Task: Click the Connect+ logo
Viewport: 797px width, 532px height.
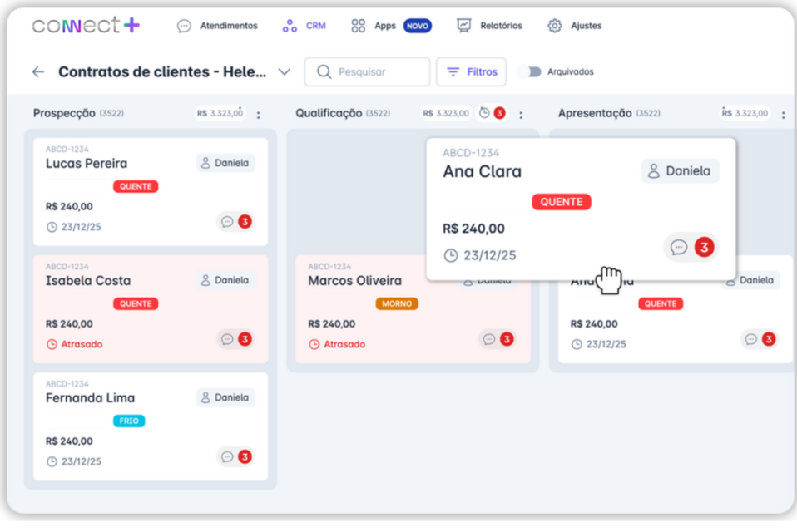Action: 86,26
